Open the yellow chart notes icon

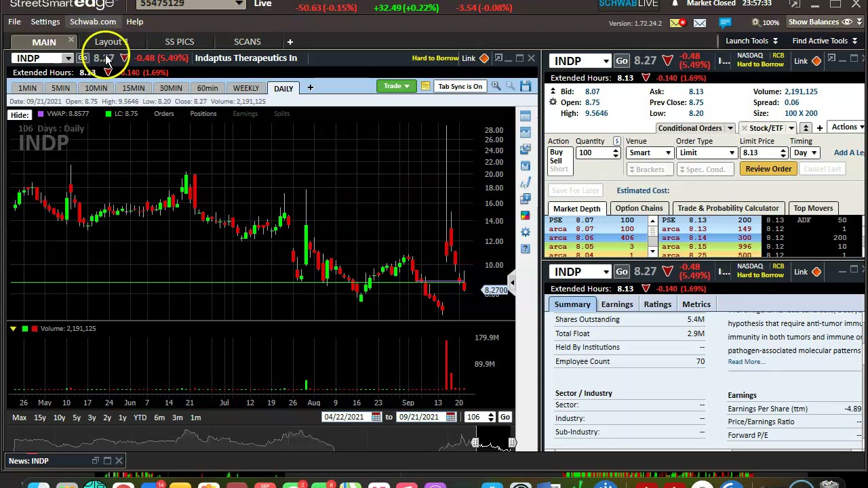[x=425, y=86]
